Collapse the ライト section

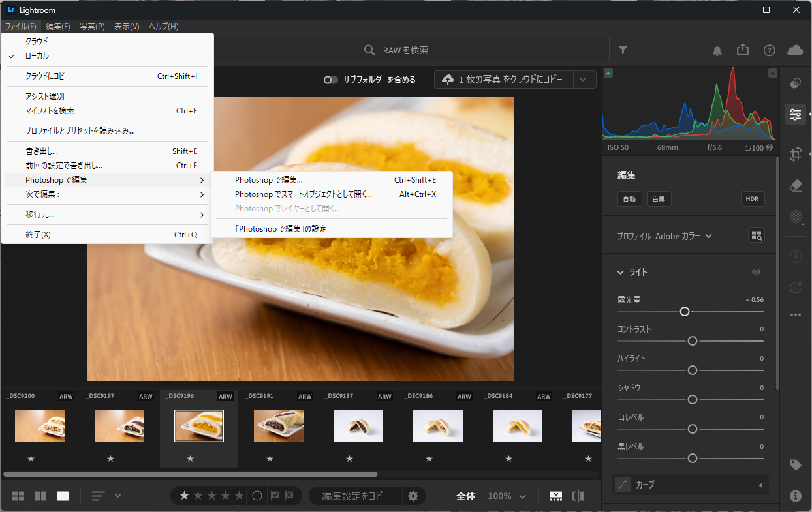click(x=621, y=272)
